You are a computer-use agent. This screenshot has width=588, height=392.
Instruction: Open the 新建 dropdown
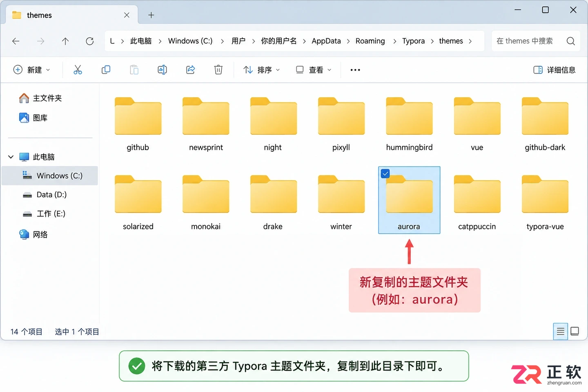(32, 70)
